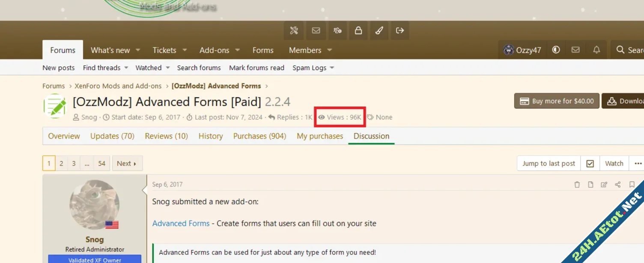This screenshot has width=644, height=263.
Task: Click the share icon on Snog's post
Action: pos(617,185)
